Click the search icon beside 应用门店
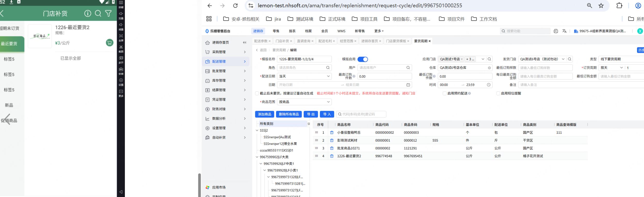Screen dimensions: 644x197 pyautogui.click(x=489, y=59)
